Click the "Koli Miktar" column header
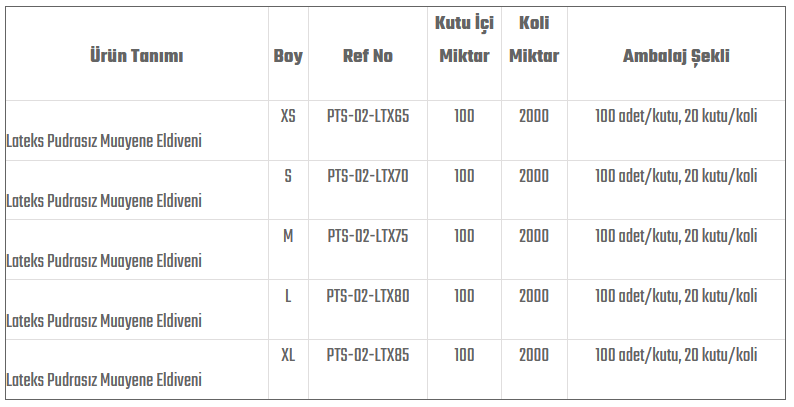794x407 pixels. pos(534,40)
